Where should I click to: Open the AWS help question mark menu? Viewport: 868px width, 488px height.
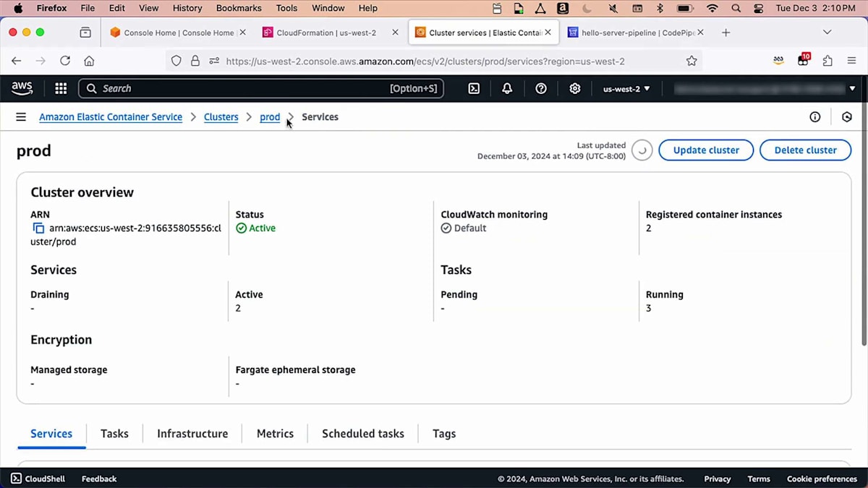(541, 88)
